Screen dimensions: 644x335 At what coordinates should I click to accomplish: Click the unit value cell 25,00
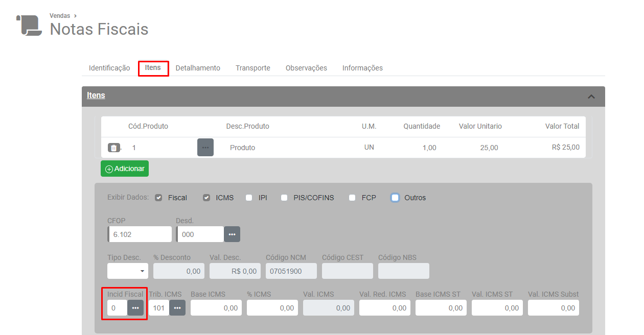[489, 148]
